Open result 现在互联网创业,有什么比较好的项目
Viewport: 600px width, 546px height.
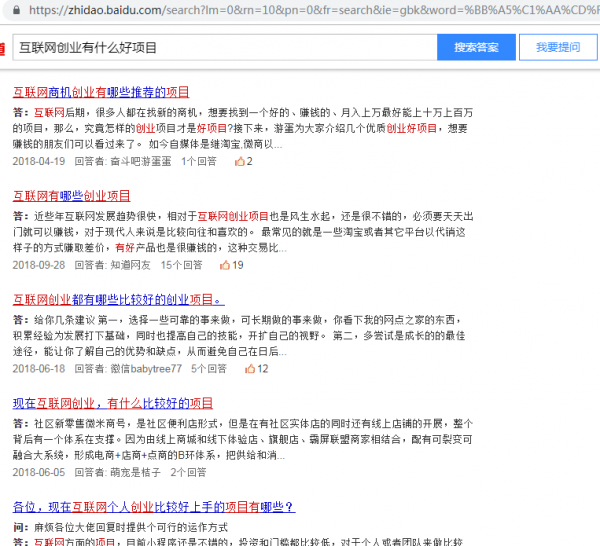pos(113,403)
